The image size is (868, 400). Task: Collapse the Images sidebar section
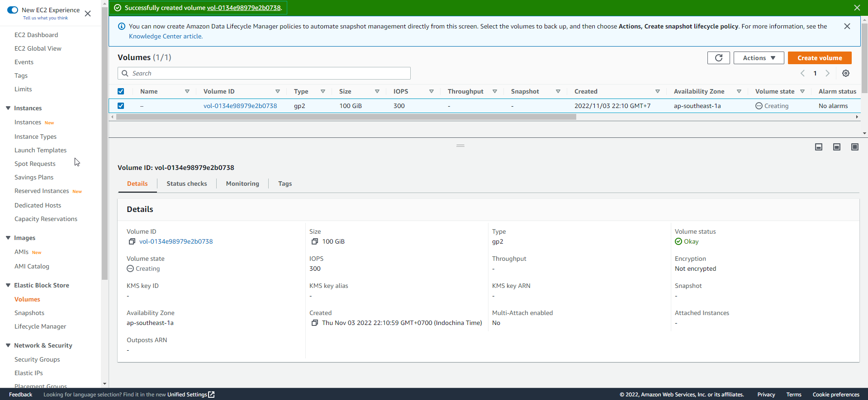pos(8,238)
